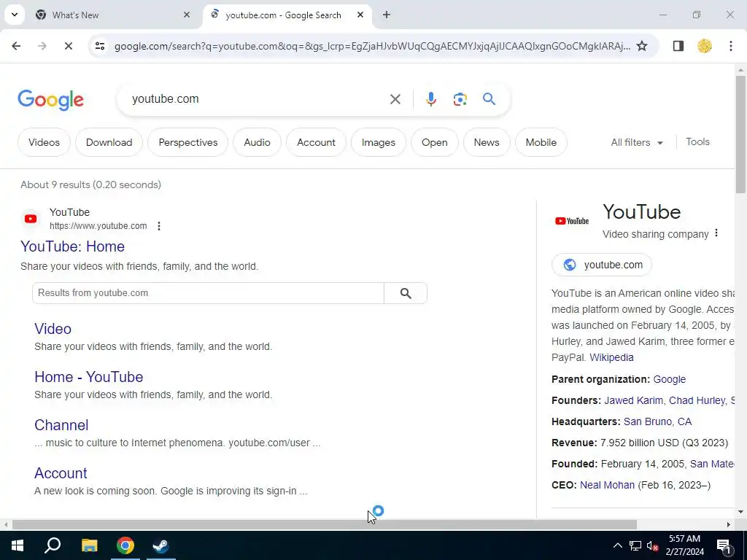747x560 pixels.
Task: Open the Account sitelink
Action: [61, 472]
